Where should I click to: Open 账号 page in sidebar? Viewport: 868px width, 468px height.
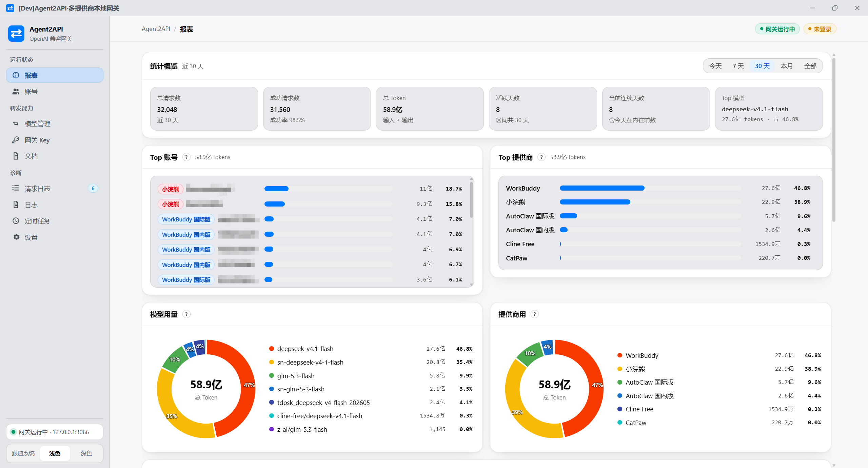pos(55,92)
